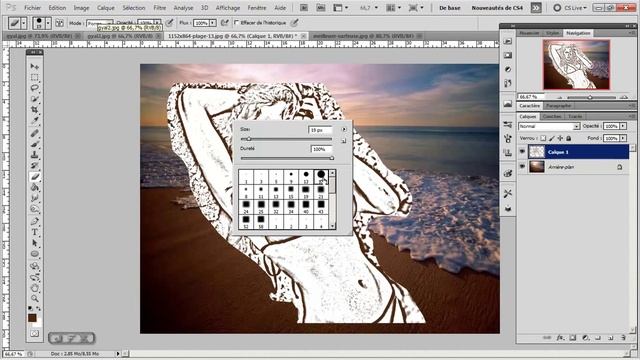The width and height of the screenshot is (640, 360).
Task: Select the Paint Bucket tool
Action: [x=35, y=188]
